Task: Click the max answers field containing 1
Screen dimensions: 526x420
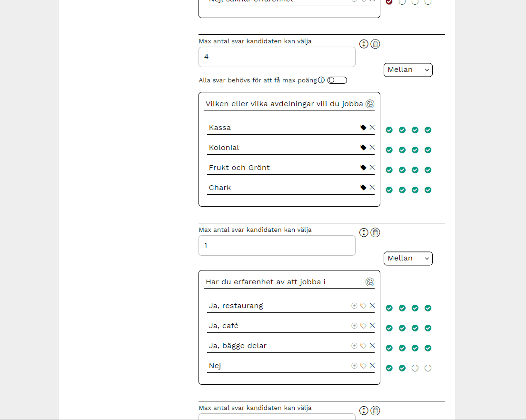Action: pos(277,246)
